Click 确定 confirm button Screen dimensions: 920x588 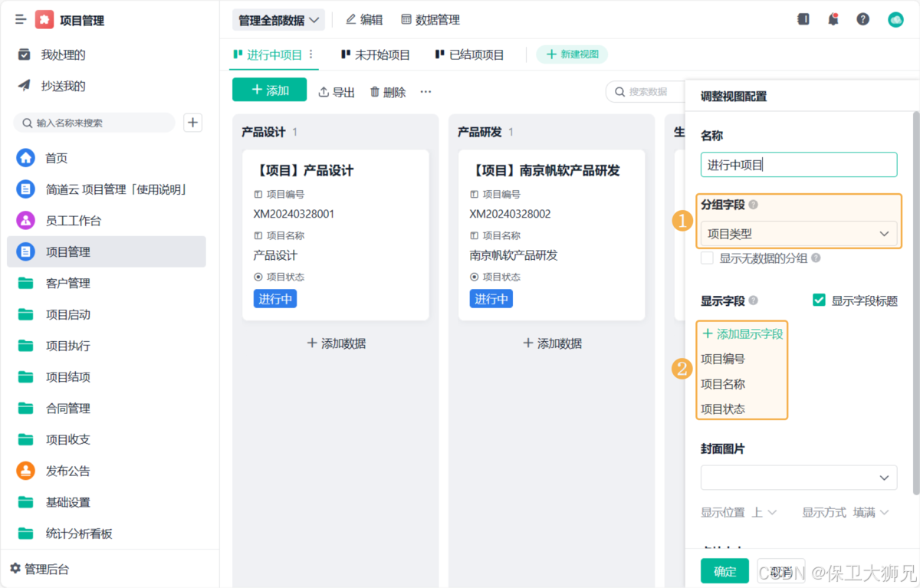coord(724,571)
